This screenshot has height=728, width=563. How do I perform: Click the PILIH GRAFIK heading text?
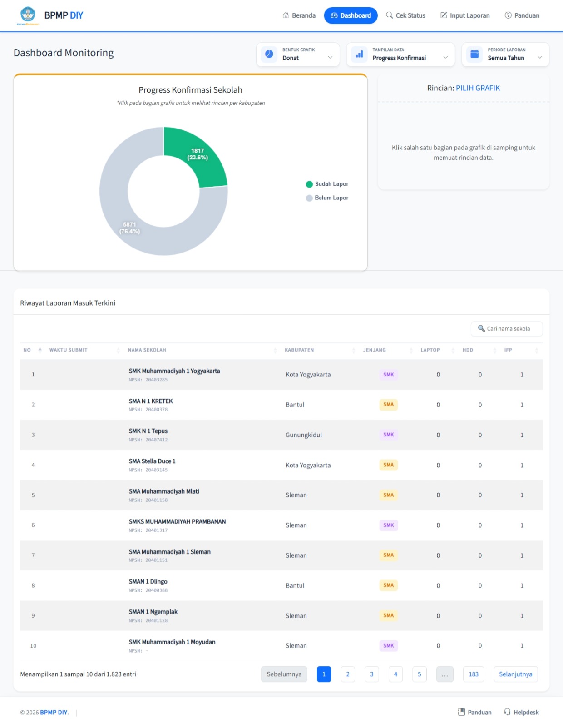tap(478, 88)
